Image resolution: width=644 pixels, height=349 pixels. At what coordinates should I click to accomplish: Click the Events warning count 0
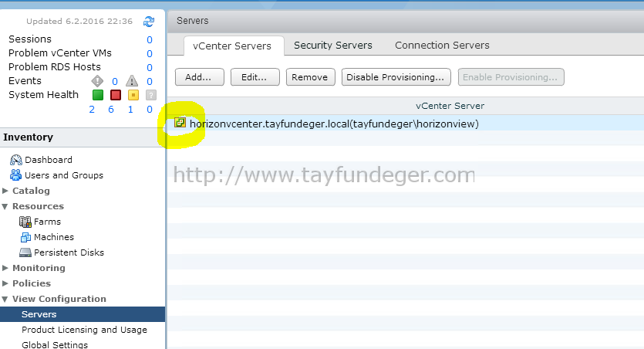pos(150,81)
